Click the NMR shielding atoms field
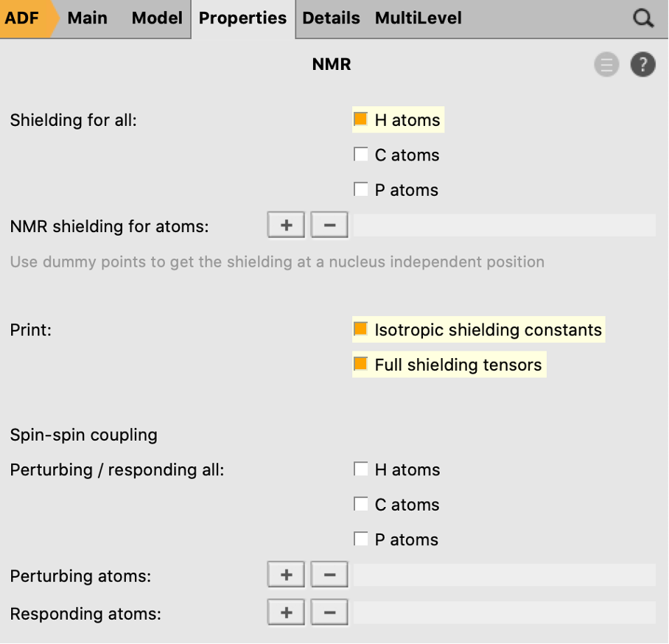 (x=504, y=225)
